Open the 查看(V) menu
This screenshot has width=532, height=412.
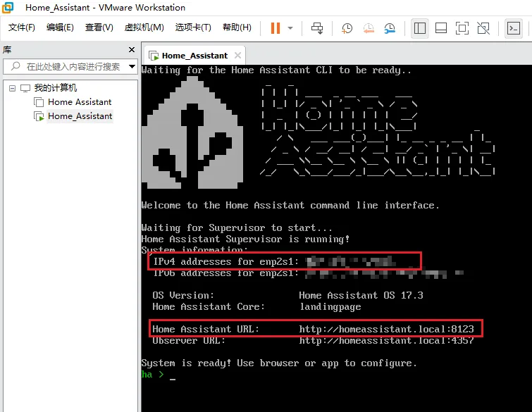pos(99,27)
